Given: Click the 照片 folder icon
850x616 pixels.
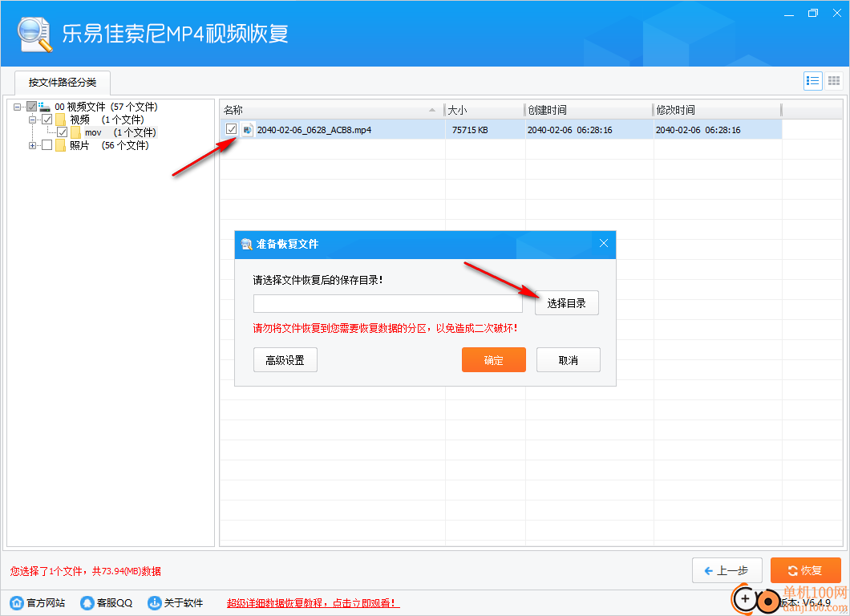Looking at the screenshot, I should click(x=61, y=145).
